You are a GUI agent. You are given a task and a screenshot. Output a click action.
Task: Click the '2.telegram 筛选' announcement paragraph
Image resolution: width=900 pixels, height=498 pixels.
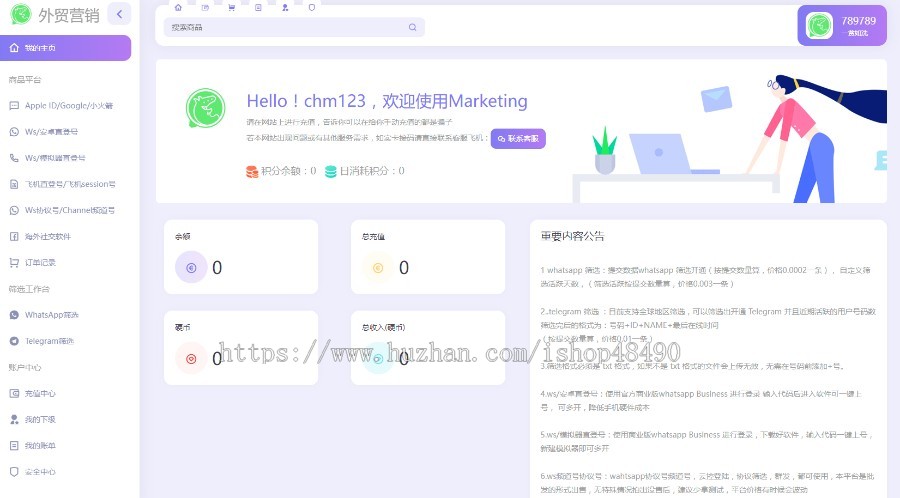708,325
